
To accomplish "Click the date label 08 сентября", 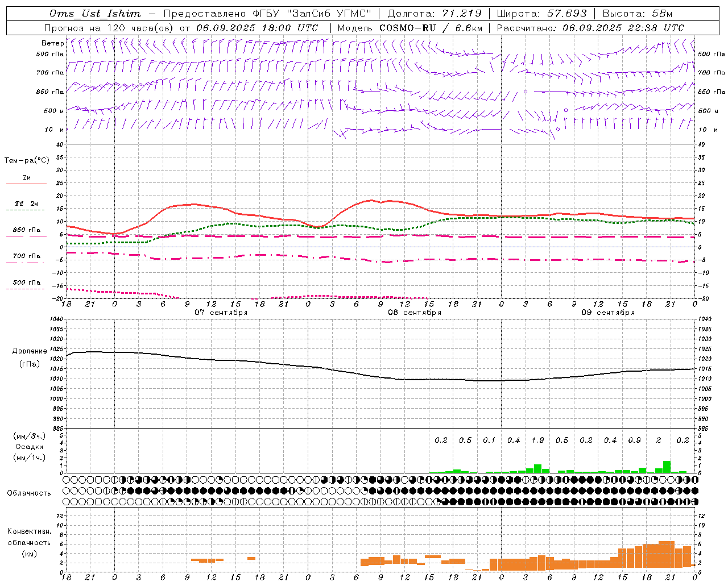I will click(x=415, y=313).
